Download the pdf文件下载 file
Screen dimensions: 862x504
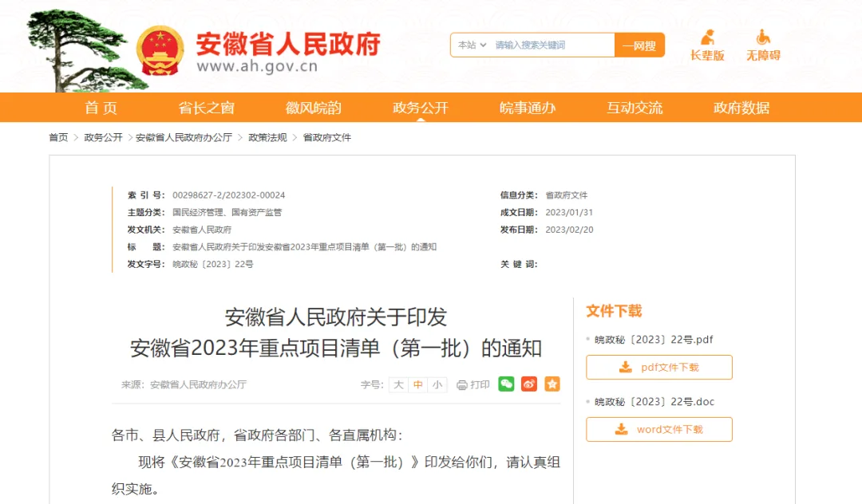coord(659,368)
